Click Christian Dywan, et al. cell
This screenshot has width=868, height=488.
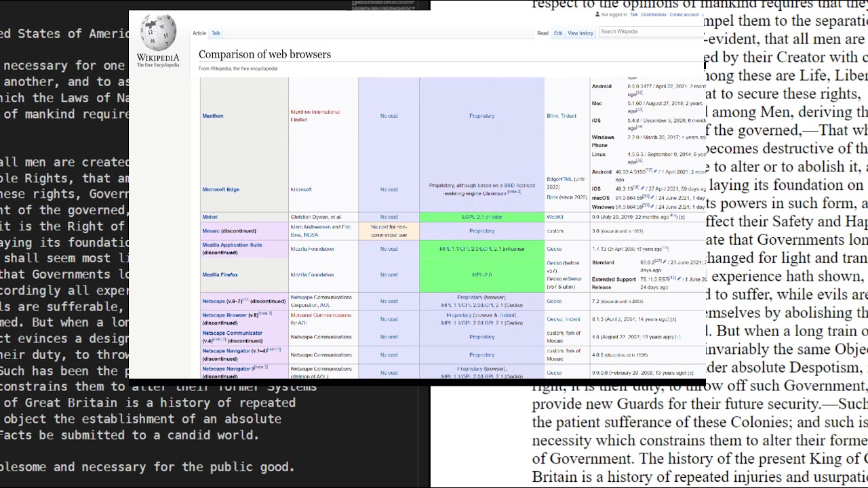click(x=323, y=217)
